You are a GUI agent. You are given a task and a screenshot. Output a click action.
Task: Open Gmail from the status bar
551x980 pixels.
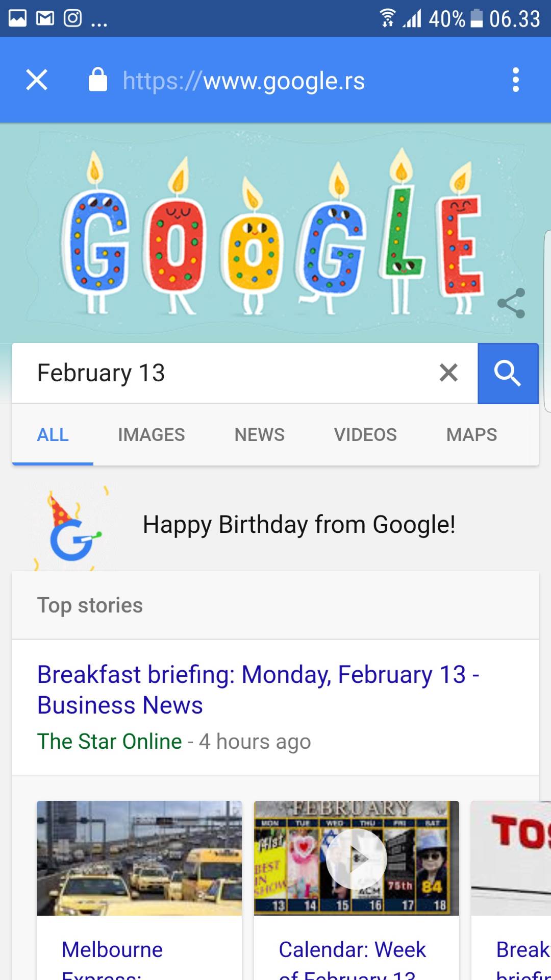click(x=45, y=17)
